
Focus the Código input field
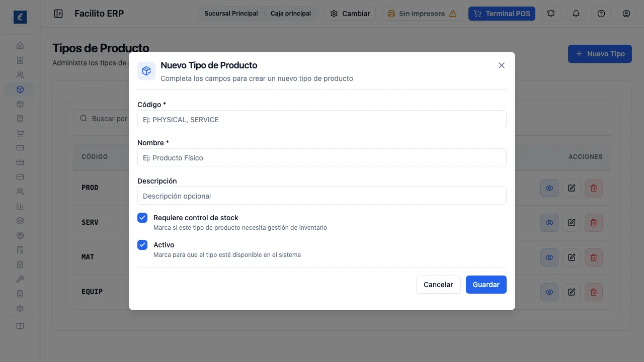point(322,120)
